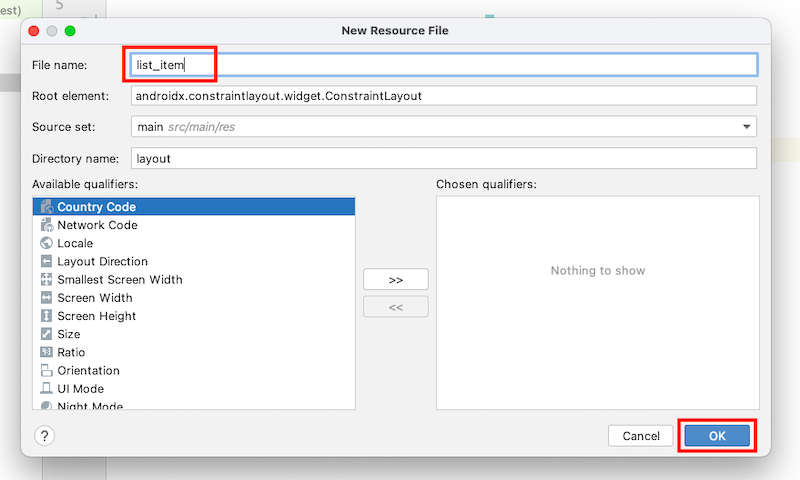Image resolution: width=800 pixels, height=480 pixels.
Task: Click into the Root element field
Action: tap(444, 96)
